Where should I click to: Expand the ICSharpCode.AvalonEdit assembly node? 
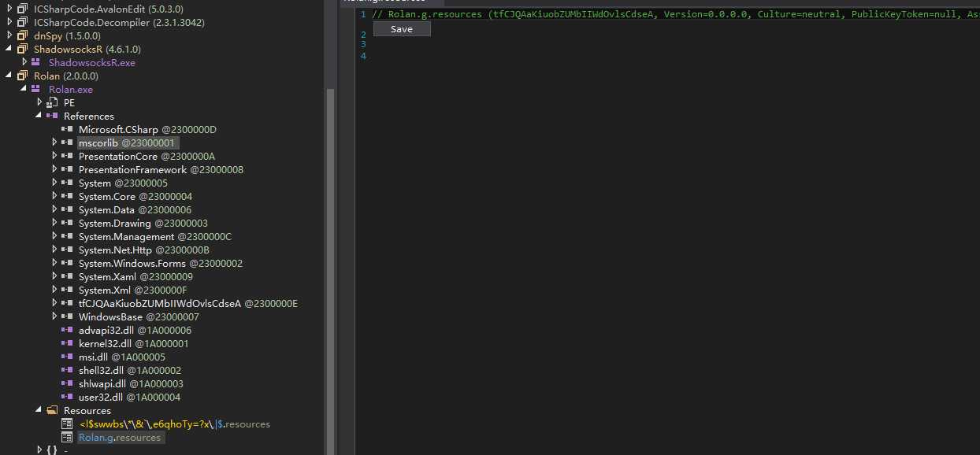tap(9, 9)
